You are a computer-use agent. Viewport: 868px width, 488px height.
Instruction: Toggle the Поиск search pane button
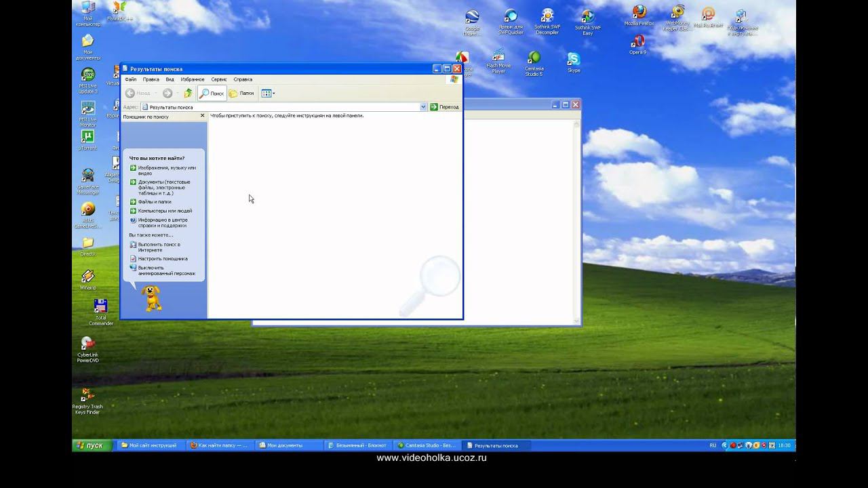(212, 94)
